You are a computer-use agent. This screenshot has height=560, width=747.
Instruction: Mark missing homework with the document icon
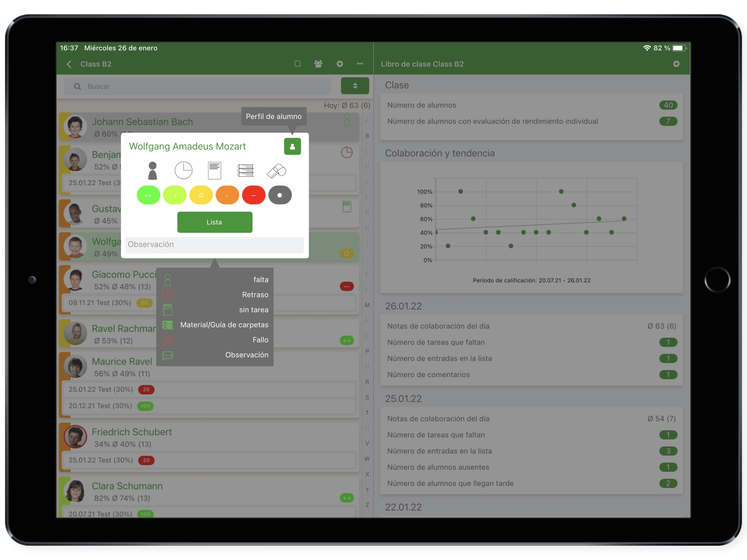point(214,171)
